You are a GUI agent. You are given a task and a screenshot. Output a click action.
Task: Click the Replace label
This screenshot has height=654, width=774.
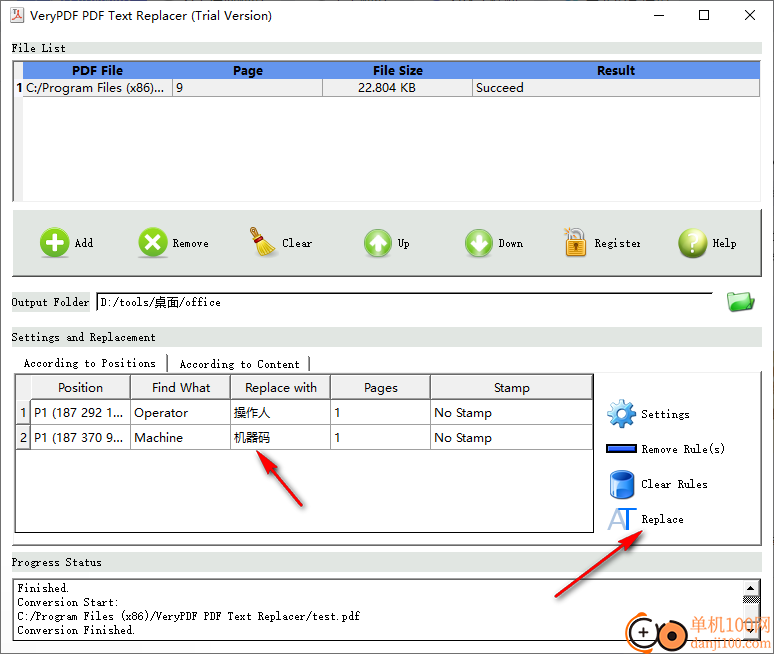coord(662,519)
